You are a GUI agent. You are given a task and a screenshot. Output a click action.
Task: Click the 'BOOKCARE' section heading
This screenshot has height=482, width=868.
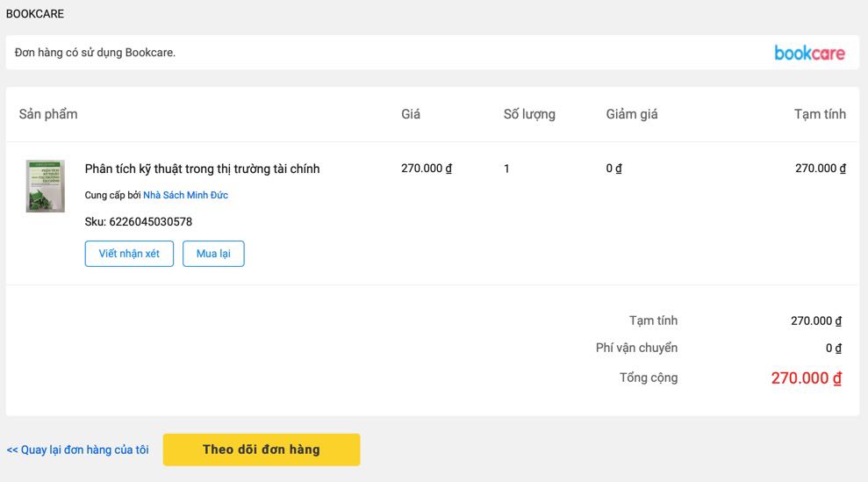pyautogui.click(x=35, y=14)
